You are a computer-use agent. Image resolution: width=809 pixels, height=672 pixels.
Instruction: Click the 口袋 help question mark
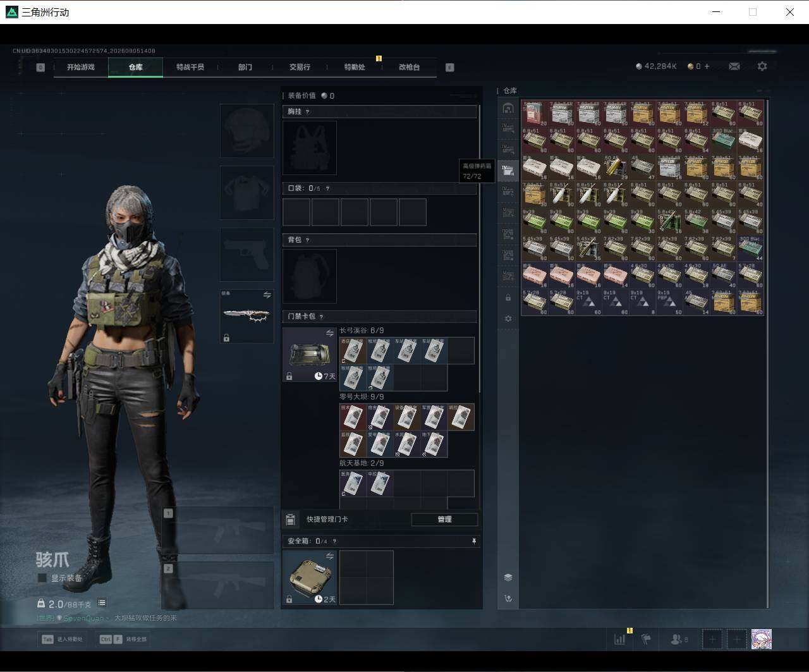click(327, 188)
